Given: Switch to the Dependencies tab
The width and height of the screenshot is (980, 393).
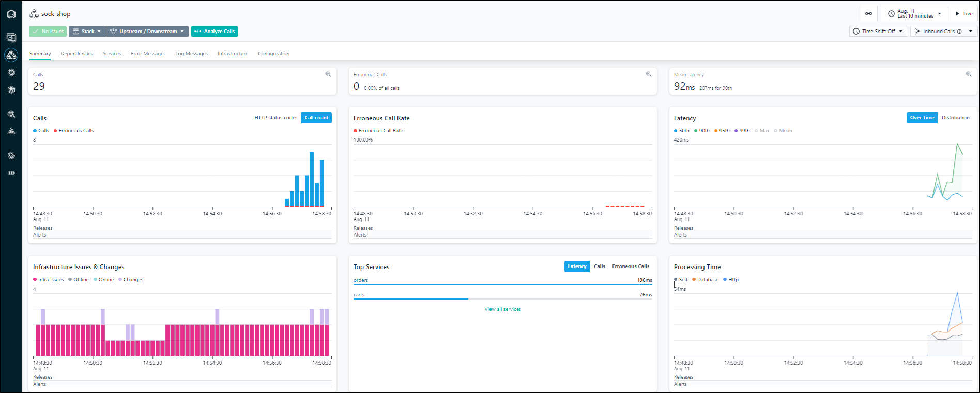Looking at the screenshot, I should (76, 54).
